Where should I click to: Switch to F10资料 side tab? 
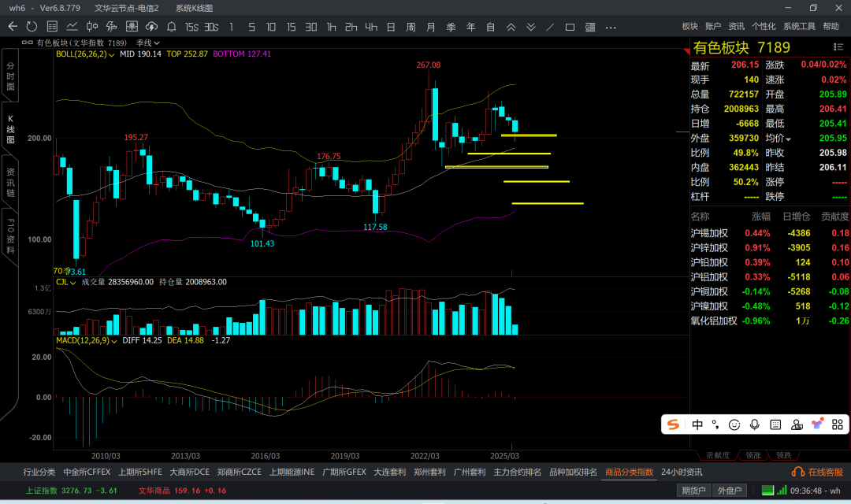10,236
